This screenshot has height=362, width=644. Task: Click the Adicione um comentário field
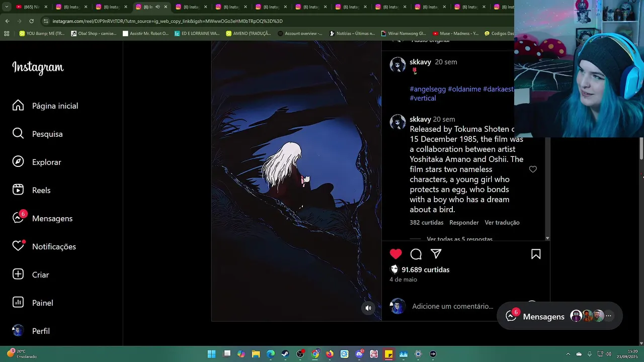click(x=453, y=306)
